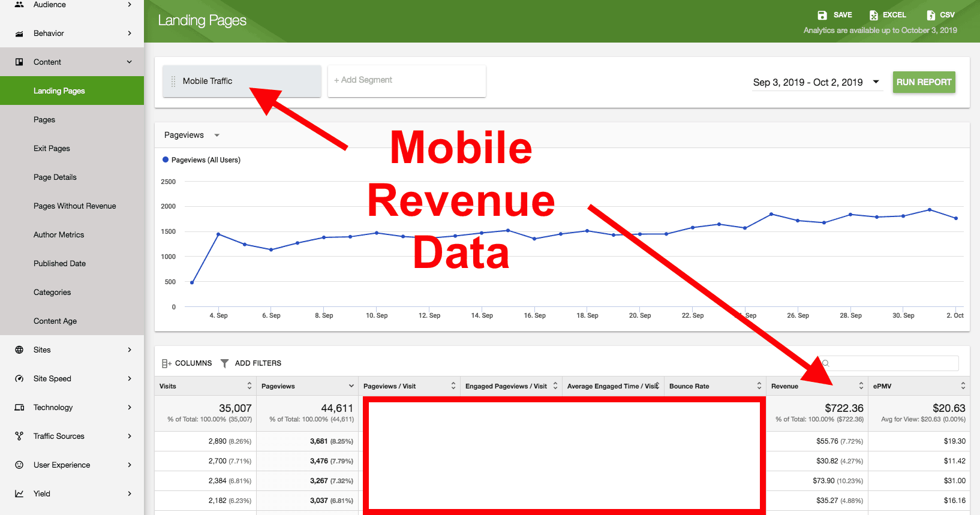
Task: Select the Mobile Traffic segment
Action: click(242, 81)
